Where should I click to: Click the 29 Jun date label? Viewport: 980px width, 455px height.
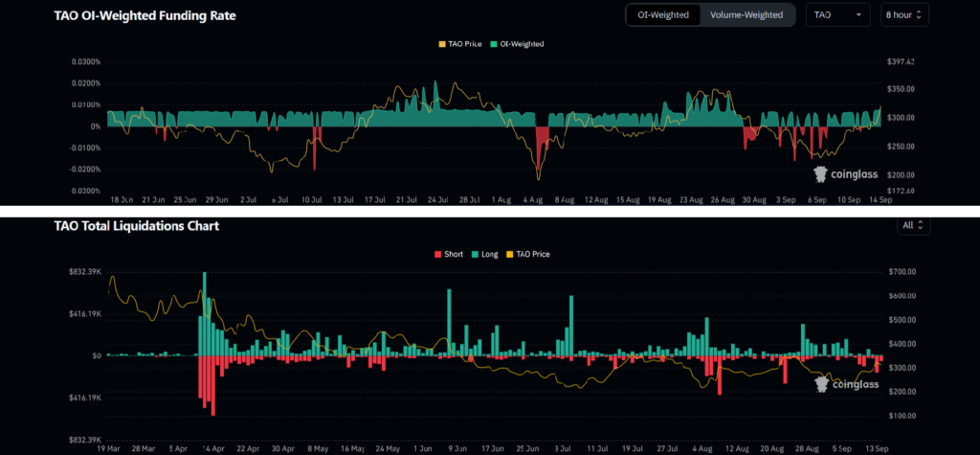[x=217, y=200]
